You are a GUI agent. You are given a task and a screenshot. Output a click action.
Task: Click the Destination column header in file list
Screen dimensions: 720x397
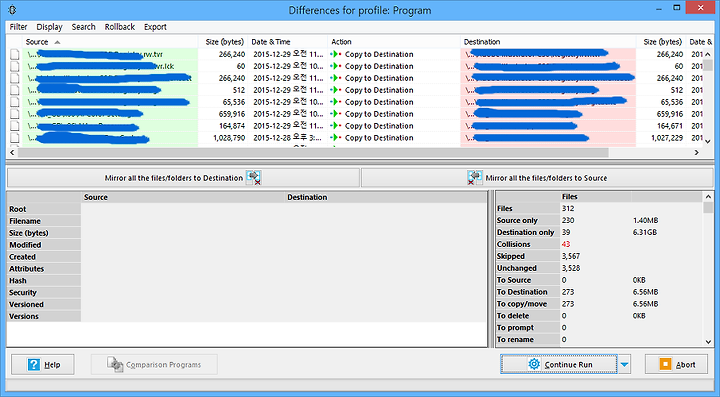pos(548,42)
